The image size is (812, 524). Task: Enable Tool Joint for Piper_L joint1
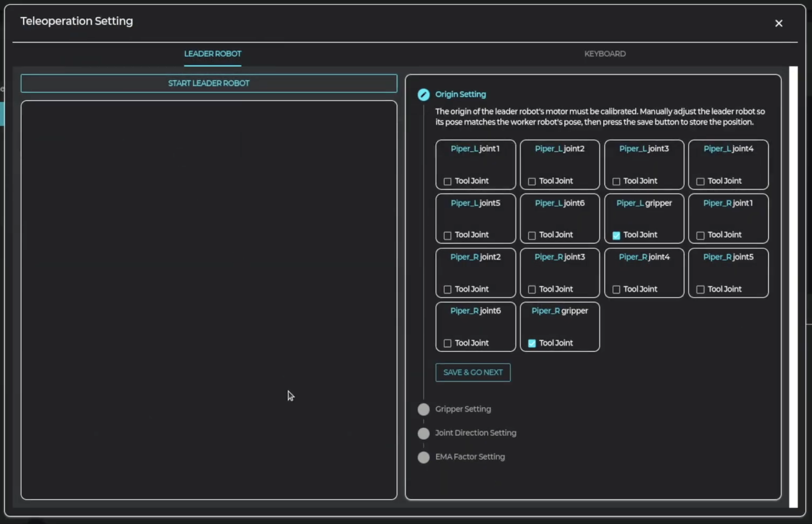tap(447, 181)
